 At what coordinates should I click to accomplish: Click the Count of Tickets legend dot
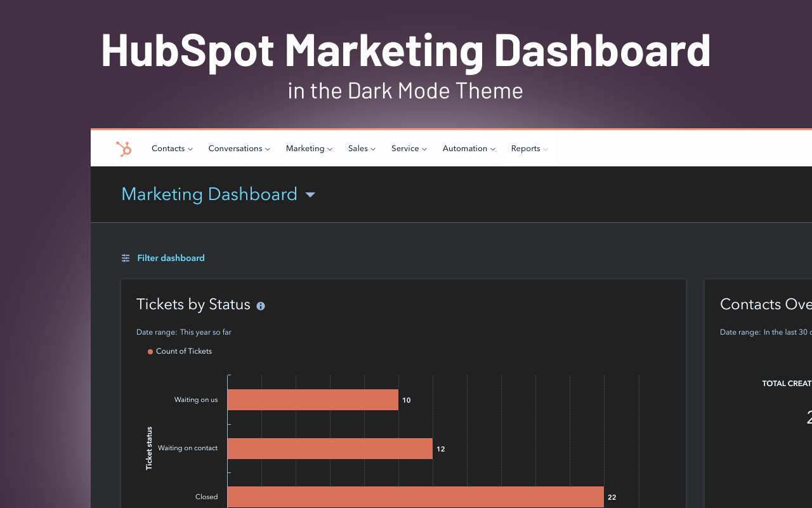tap(150, 352)
